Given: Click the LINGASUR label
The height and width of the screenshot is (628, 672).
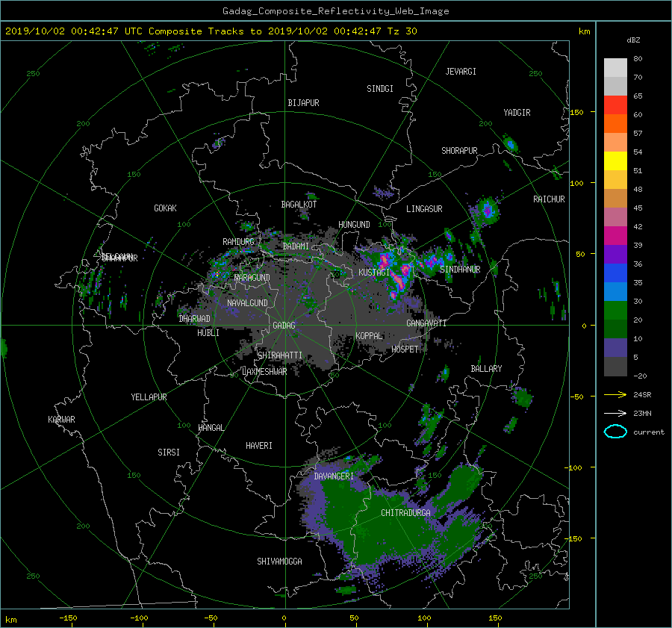Looking at the screenshot, I should coord(424,209).
